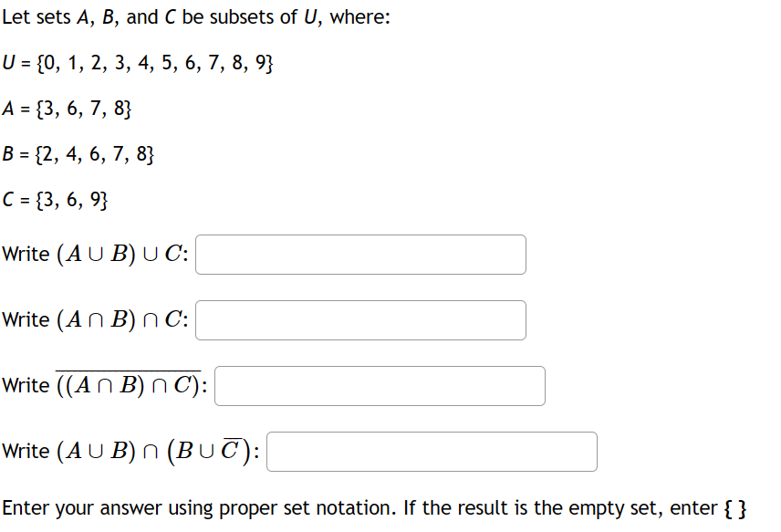The image size is (781, 532).
Task: Click the prompt text Write (A ∪ B) ∪ C
Action: tap(95, 255)
